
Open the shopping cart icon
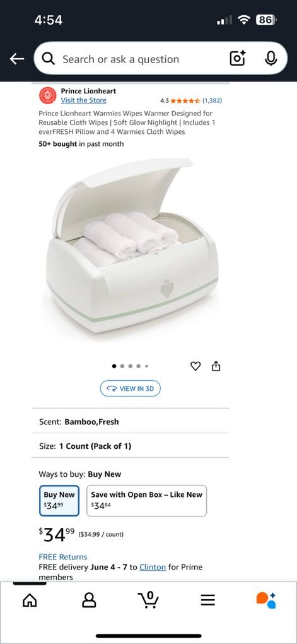point(149,600)
